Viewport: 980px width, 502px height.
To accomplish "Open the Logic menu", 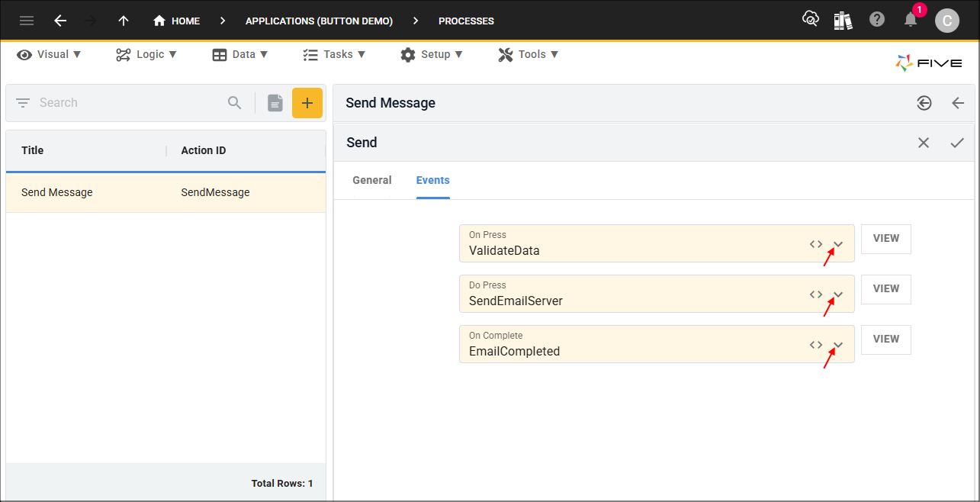I will pos(146,54).
